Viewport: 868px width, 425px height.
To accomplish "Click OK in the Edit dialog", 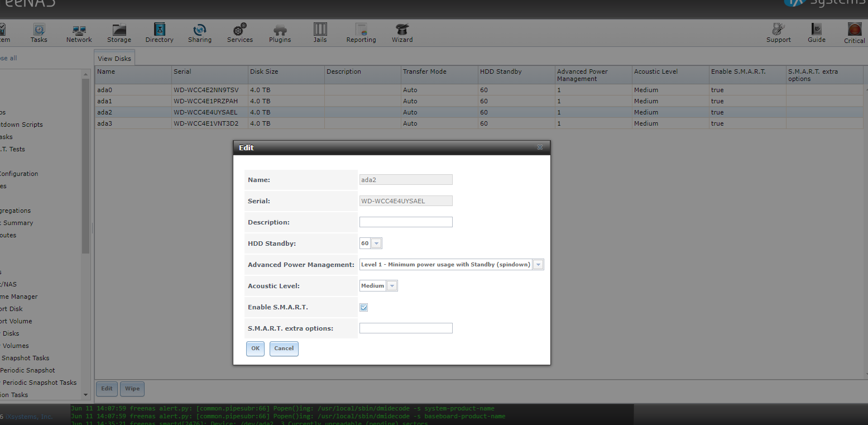I will (255, 348).
